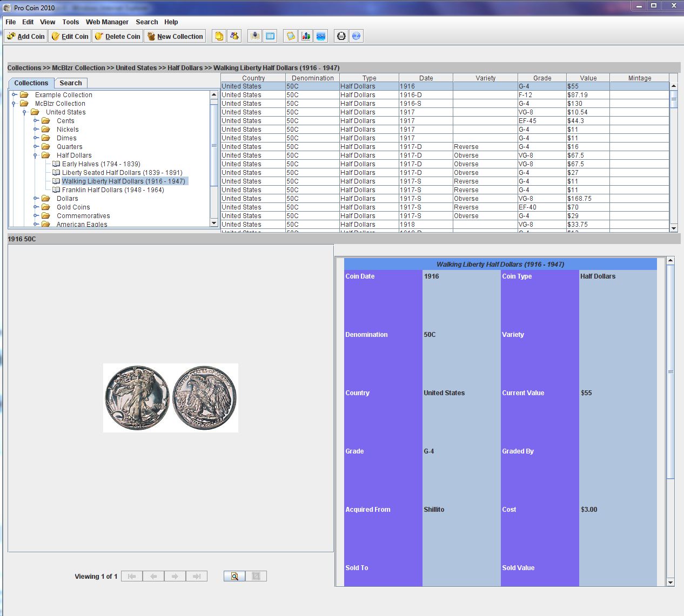Click the bar chart statistics icon
This screenshot has width=684, height=616.
[306, 36]
